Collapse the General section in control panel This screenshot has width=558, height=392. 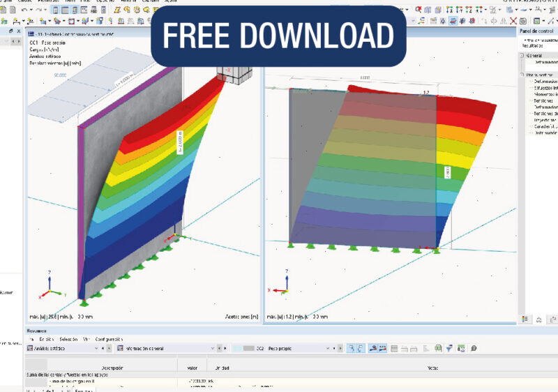(x=522, y=56)
